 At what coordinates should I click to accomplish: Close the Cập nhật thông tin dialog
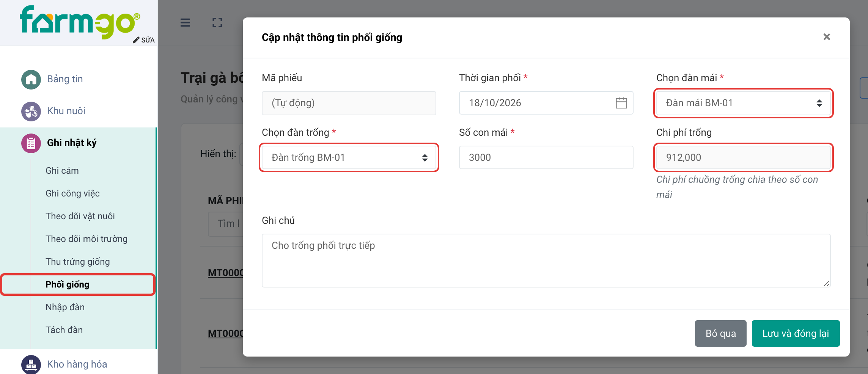[x=827, y=37]
